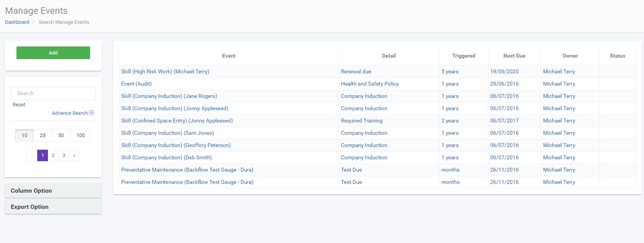The image size is (644, 243).
Task: Click 'Health and Safety Policy' detail
Action: [370, 84]
